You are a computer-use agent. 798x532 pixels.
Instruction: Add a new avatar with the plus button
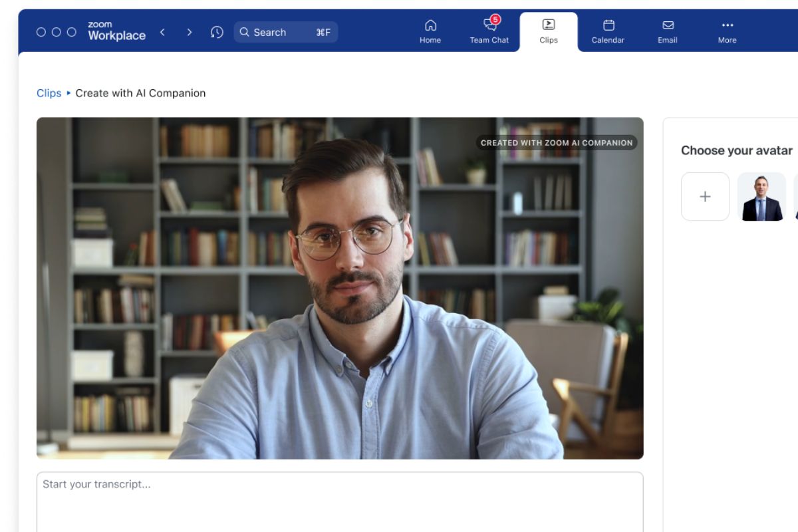705,196
